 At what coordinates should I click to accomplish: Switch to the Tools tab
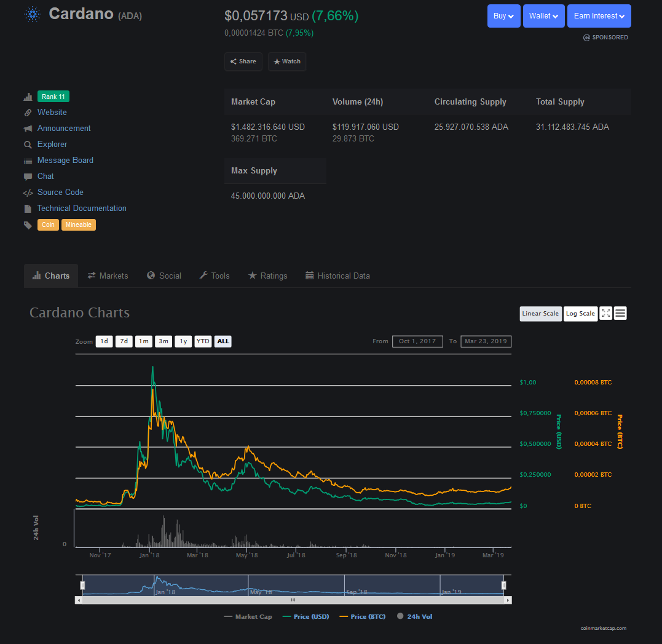click(215, 276)
